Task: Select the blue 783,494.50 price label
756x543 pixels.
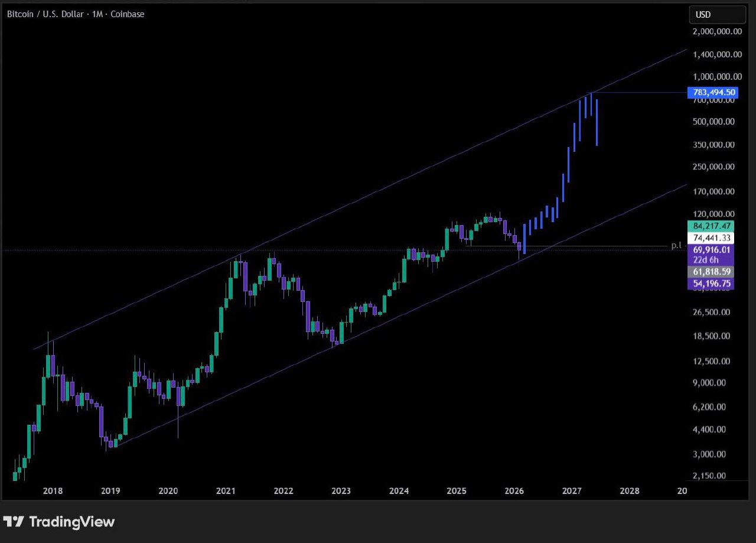Action: [712, 92]
